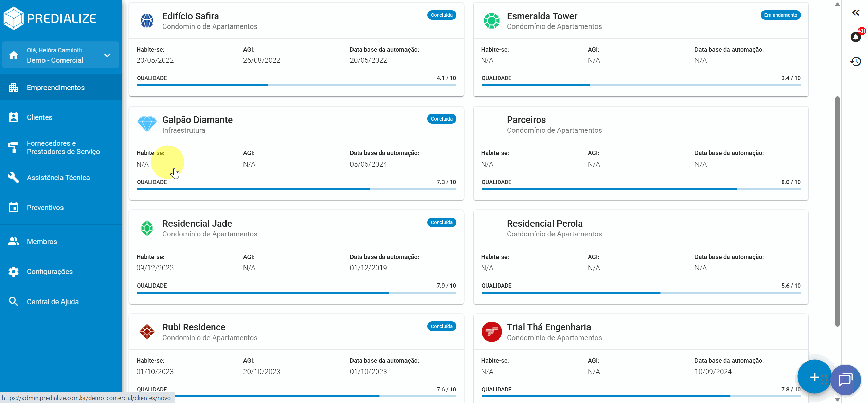Open Fornecedores e Prestadores de Serviço
Screen dimensions: 868x403
[63, 147]
